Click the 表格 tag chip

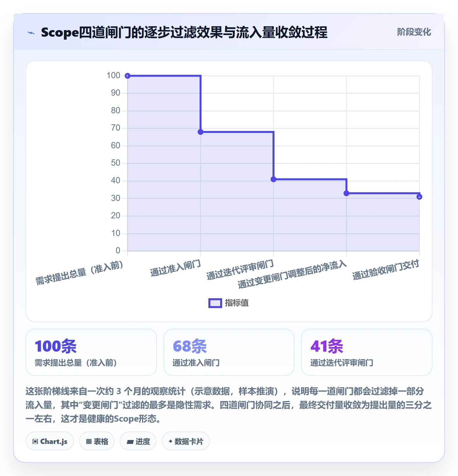point(97,441)
